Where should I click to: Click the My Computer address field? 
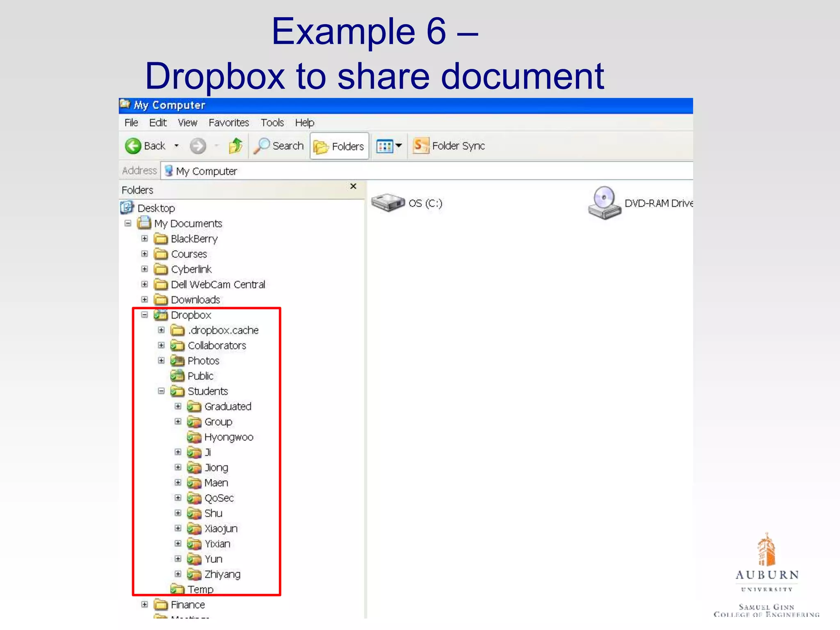pyautogui.click(x=427, y=171)
